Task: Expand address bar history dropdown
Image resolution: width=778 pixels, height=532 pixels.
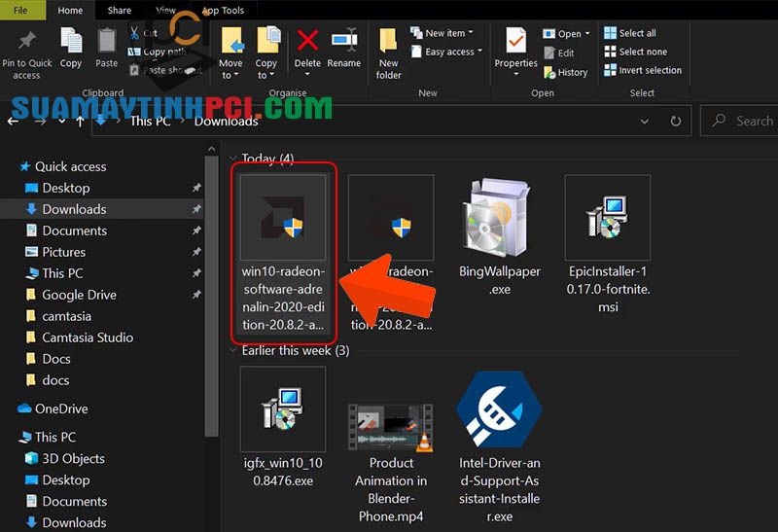Action: click(x=644, y=122)
